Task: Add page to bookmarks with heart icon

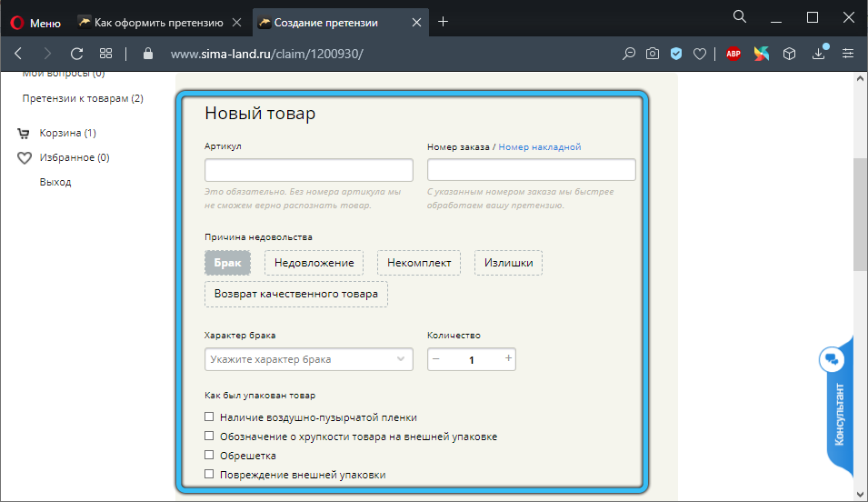Action: pyautogui.click(x=700, y=54)
